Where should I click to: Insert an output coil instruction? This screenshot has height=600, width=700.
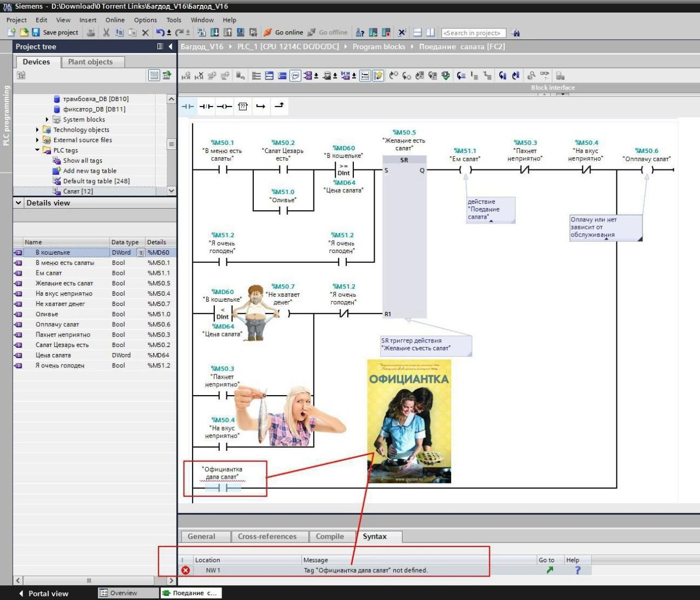click(224, 107)
